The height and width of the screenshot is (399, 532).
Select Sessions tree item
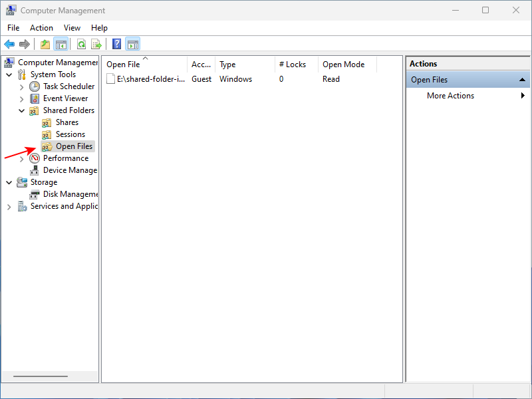70,134
